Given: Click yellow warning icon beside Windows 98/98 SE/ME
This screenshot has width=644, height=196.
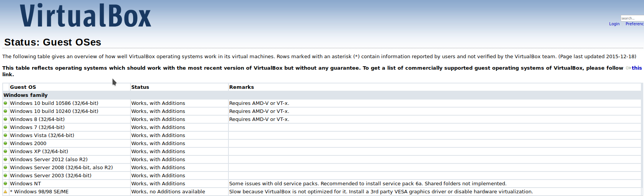Looking at the screenshot, I should point(5,191).
